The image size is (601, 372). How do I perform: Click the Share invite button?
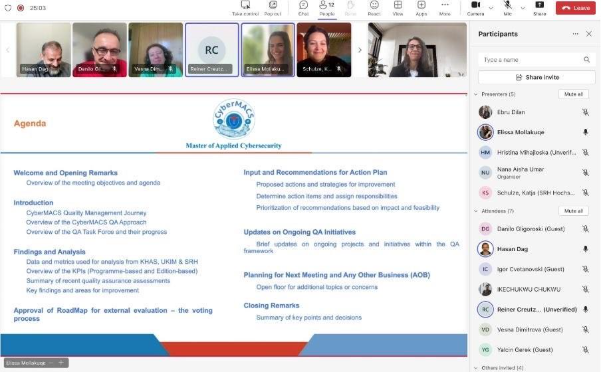point(537,77)
